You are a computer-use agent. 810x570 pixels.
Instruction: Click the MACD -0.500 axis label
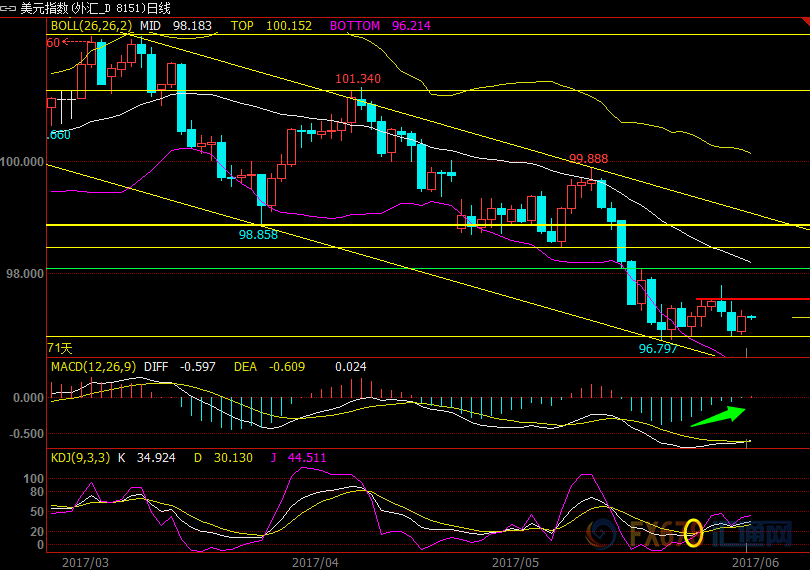coord(26,434)
